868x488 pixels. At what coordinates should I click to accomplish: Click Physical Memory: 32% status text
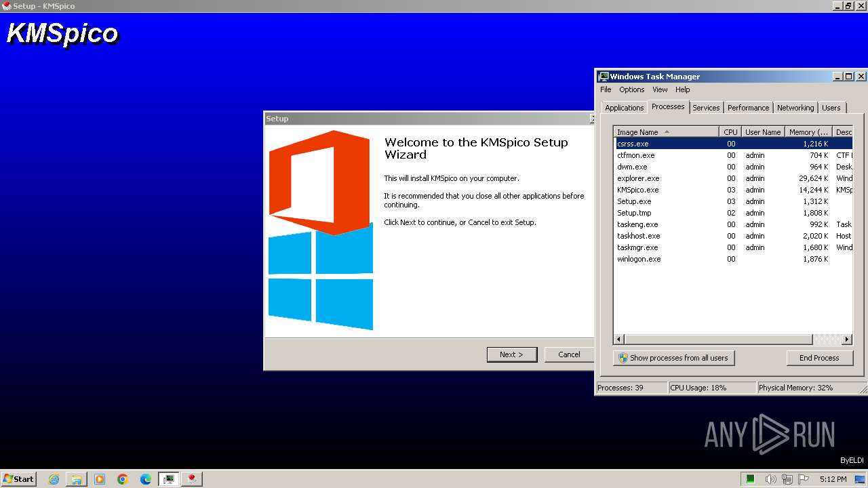[x=795, y=388]
